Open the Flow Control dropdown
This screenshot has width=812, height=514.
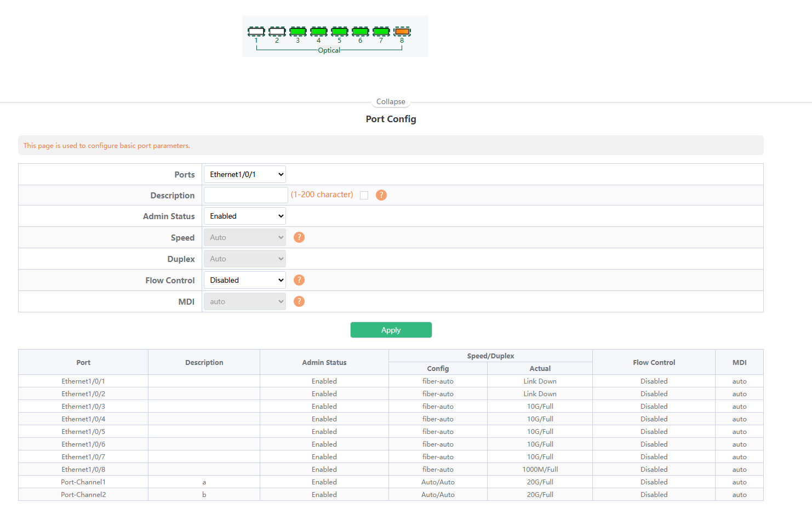point(245,280)
